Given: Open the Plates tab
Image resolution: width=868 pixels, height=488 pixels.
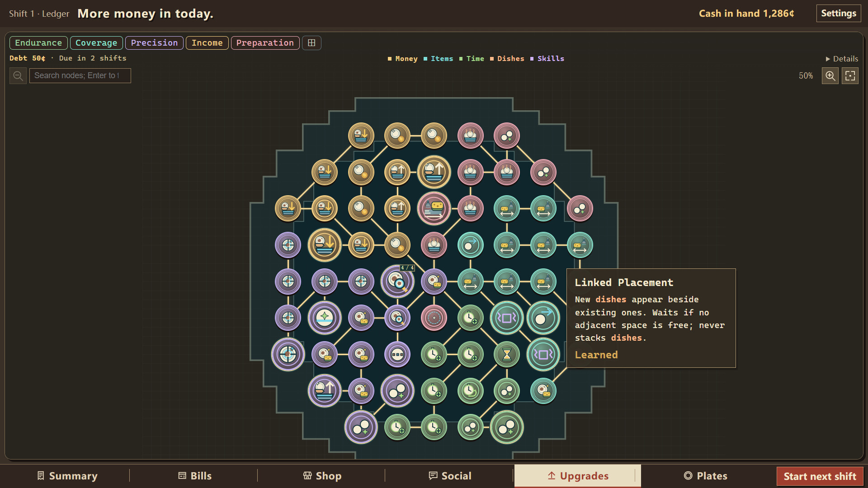Looking at the screenshot, I should (x=705, y=476).
